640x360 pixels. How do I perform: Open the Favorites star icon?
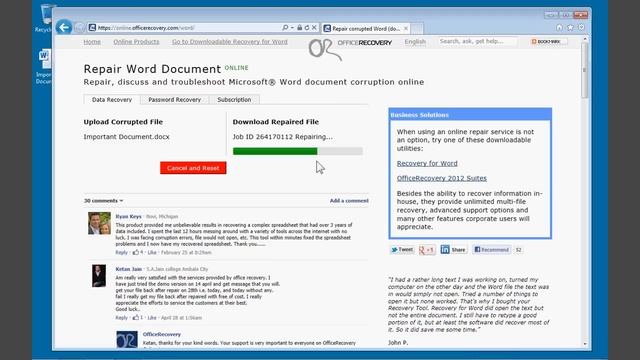coord(570,27)
